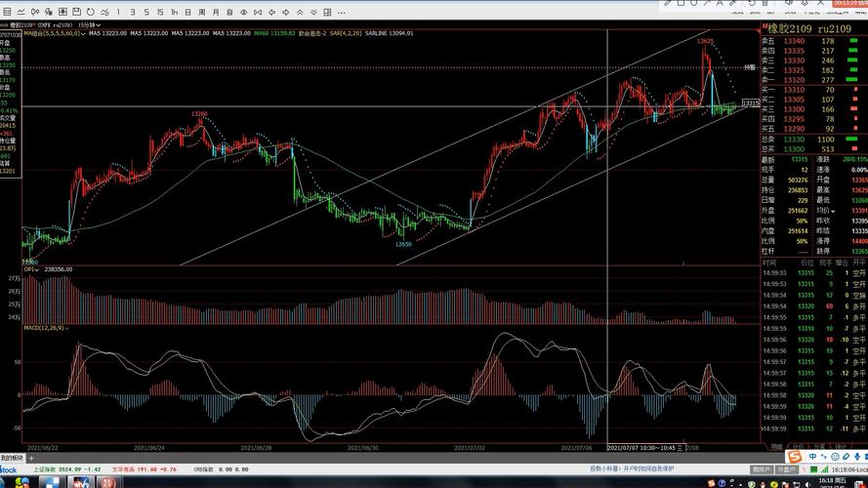Switch chart to 5-minute period

[146, 13]
